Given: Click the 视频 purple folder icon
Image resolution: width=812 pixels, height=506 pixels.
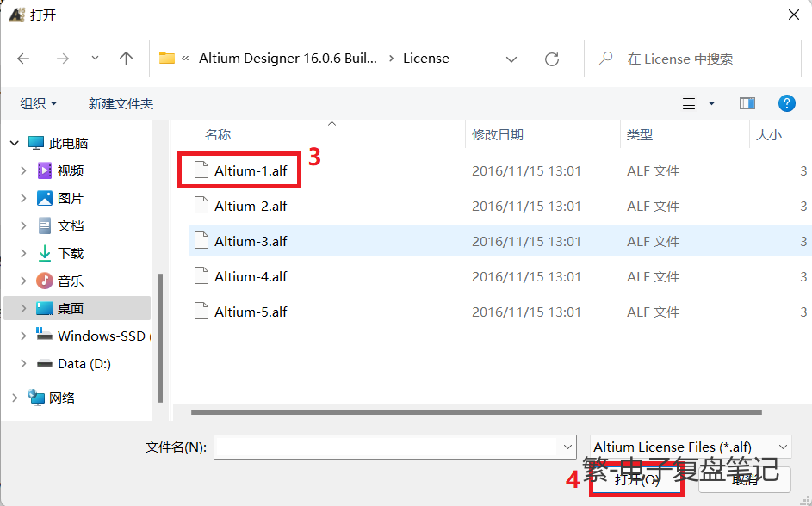Looking at the screenshot, I should click(45, 170).
